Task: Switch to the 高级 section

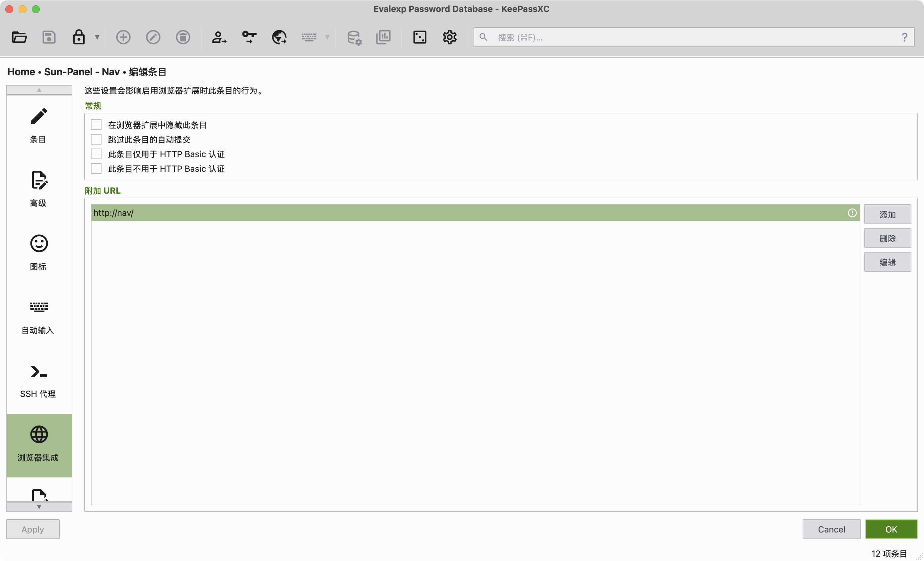Action: [x=38, y=188]
